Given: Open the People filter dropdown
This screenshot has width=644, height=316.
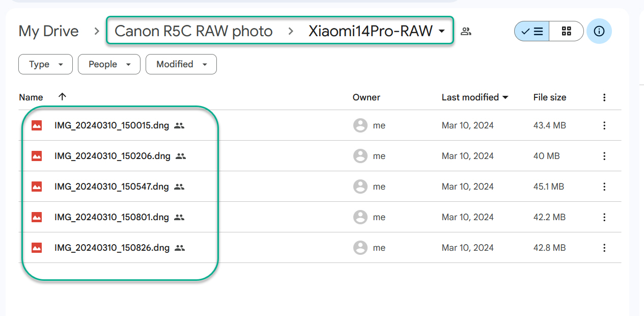Looking at the screenshot, I should pos(109,64).
